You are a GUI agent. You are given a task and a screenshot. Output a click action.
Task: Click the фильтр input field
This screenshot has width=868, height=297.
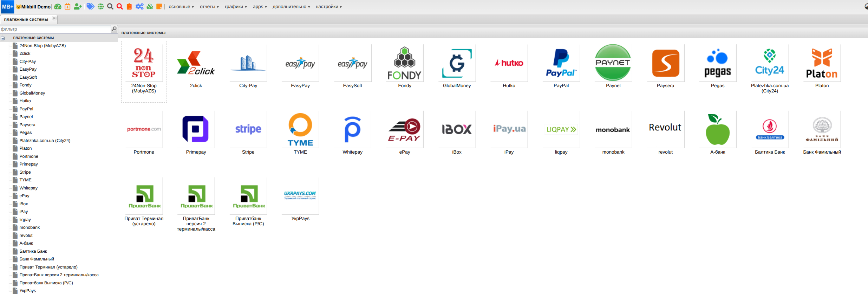[54, 29]
